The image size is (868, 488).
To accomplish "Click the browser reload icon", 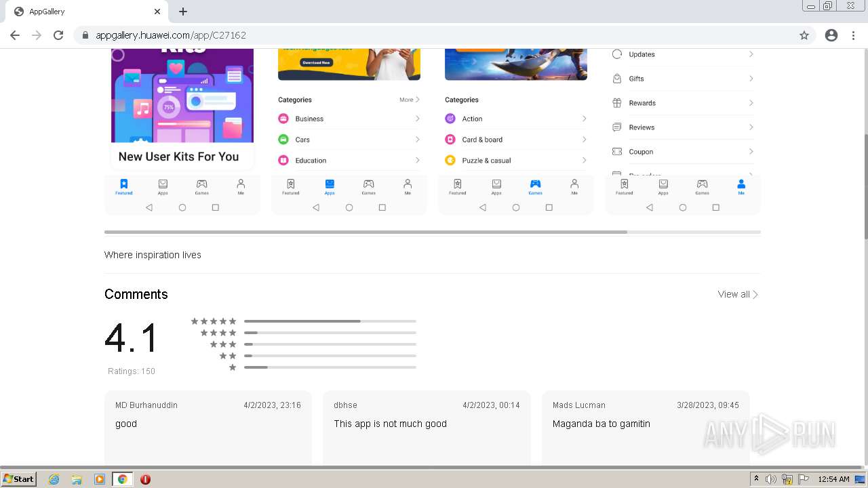I will 58,35.
